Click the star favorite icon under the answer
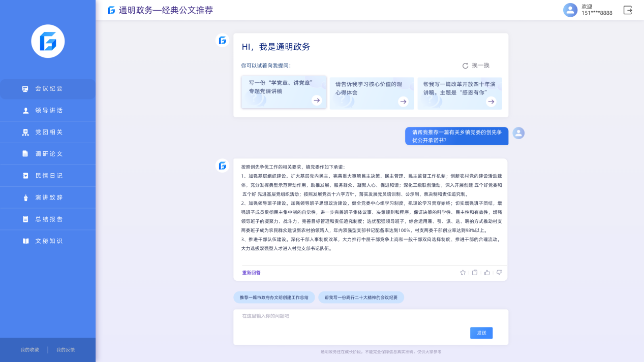Image resolution: width=644 pixels, height=362 pixels. (463, 273)
